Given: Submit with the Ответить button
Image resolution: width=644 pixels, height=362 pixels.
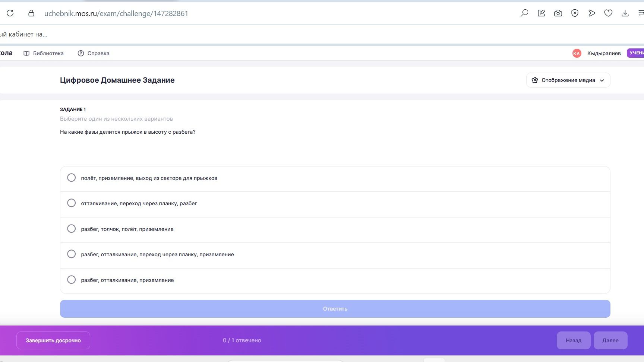Looking at the screenshot, I should (335, 309).
